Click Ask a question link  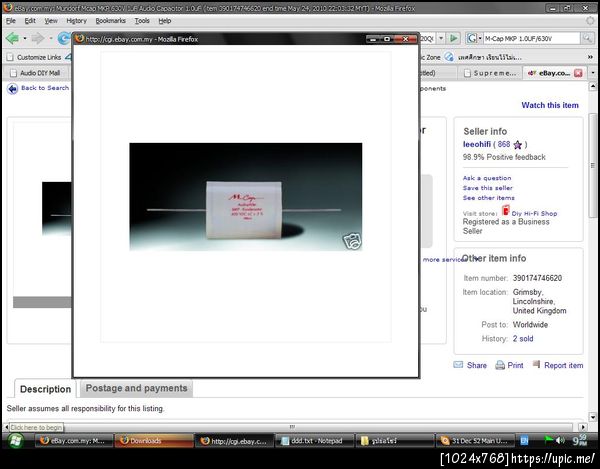[x=487, y=178]
